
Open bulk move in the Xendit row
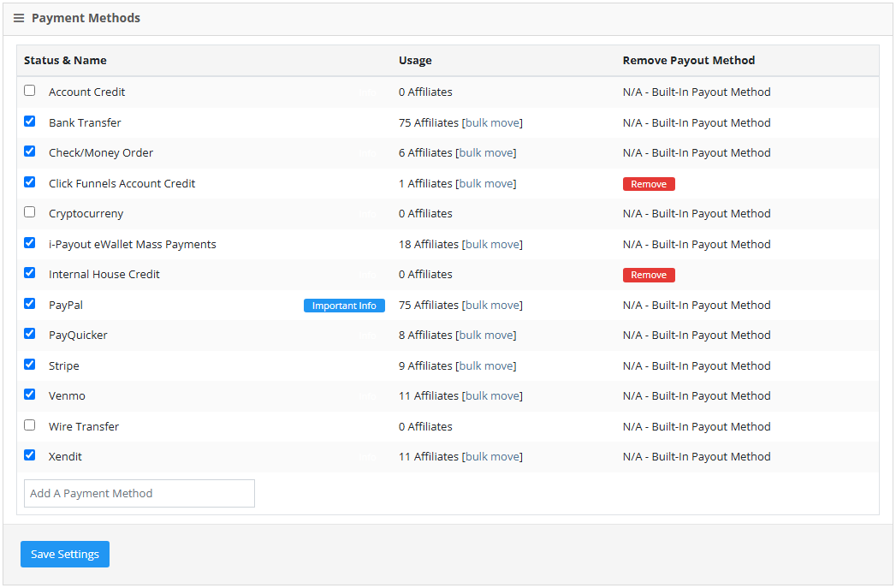tap(492, 457)
